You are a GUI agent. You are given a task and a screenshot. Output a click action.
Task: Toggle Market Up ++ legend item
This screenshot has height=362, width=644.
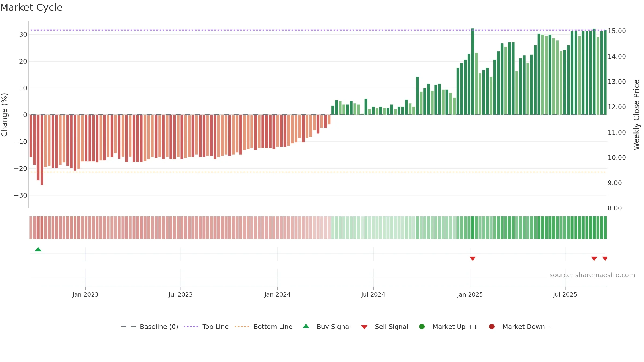tap(448, 327)
